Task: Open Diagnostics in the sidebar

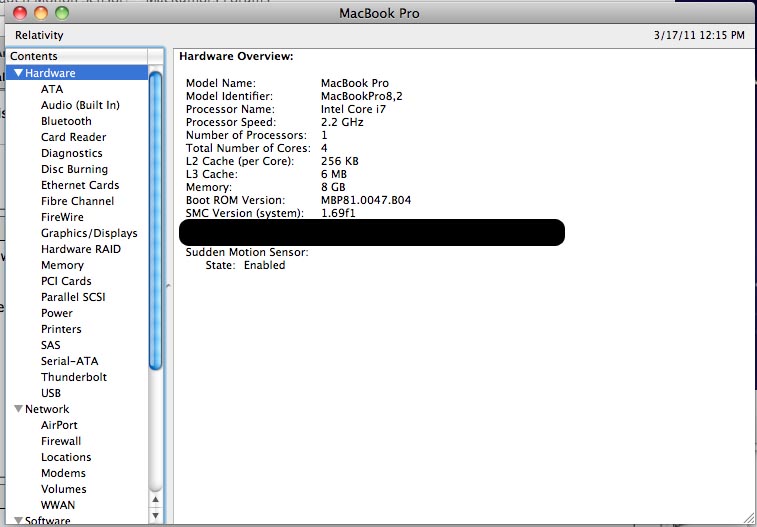Action: pos(71,153)
